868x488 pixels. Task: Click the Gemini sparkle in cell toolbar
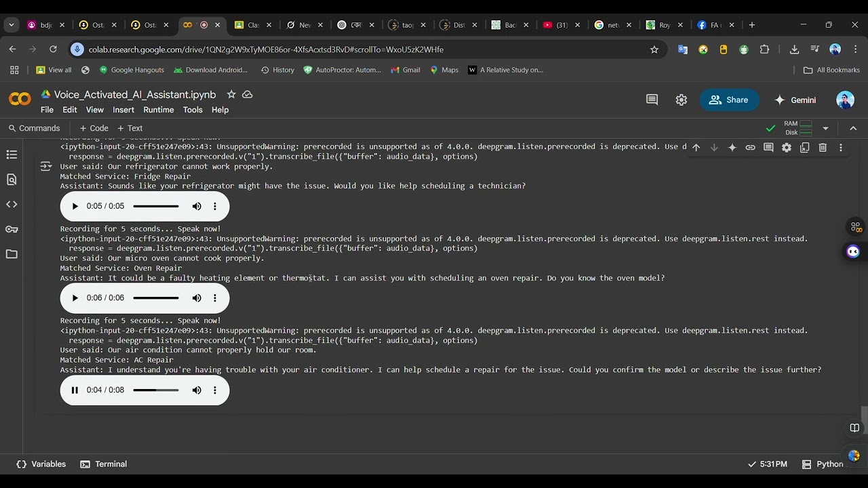click(x=732, y=147)
